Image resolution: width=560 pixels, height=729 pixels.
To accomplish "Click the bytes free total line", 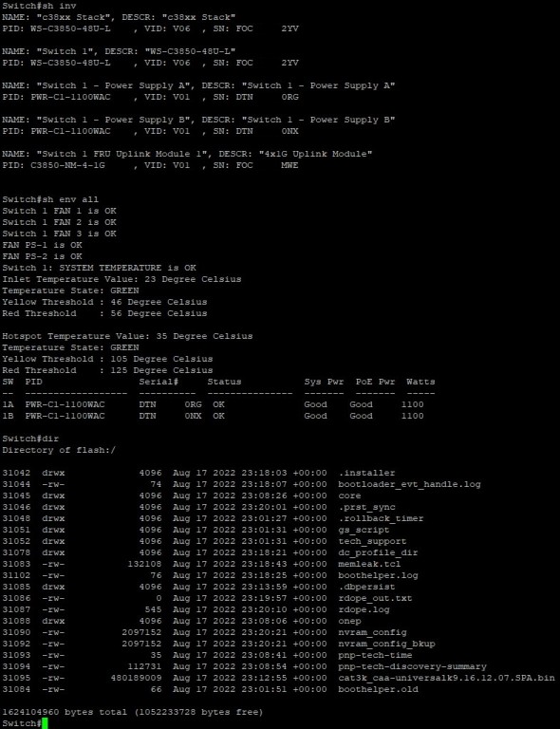I will click(x=133, y=712).
